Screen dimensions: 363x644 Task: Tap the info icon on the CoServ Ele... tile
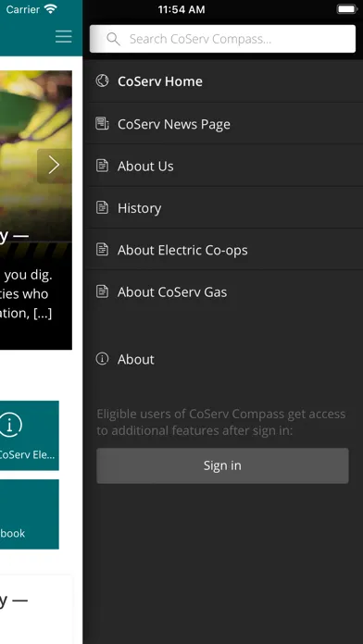coord(10,425)
